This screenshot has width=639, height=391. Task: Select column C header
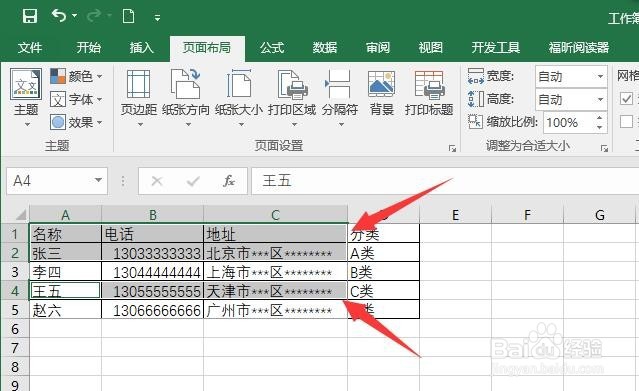(x=275, y=214)
